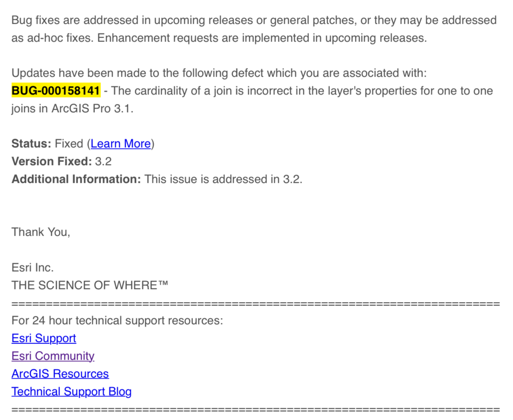513x420 pixels.
Task: Click the bold "Additional Information:" label
Action: coord(76,179)
